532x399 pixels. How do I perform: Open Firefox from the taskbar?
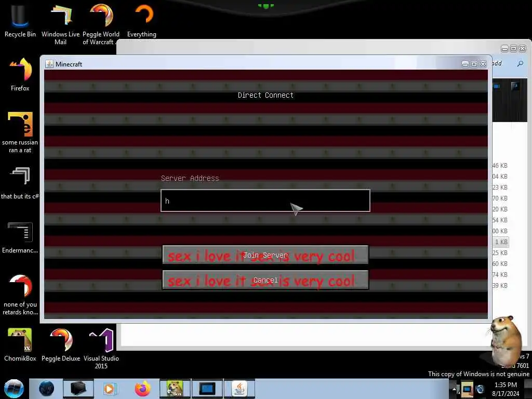[142, 389]
